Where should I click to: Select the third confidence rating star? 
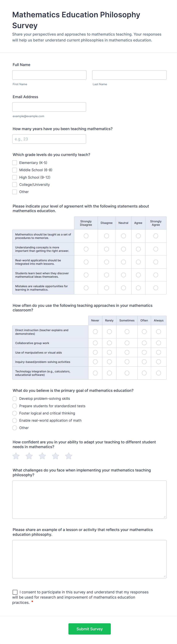42,456
